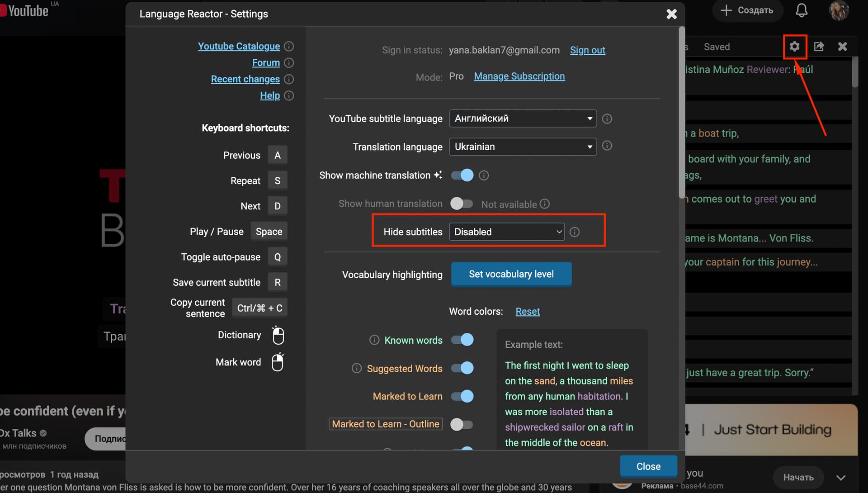Click info icon beside Show machine translation

pyautogui.click(x=484, y=175)
